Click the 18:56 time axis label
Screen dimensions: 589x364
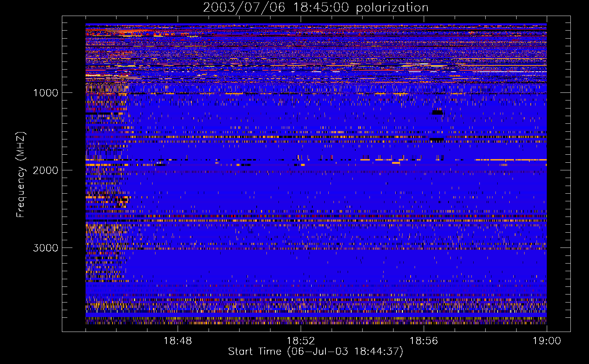tap(424, 341)
